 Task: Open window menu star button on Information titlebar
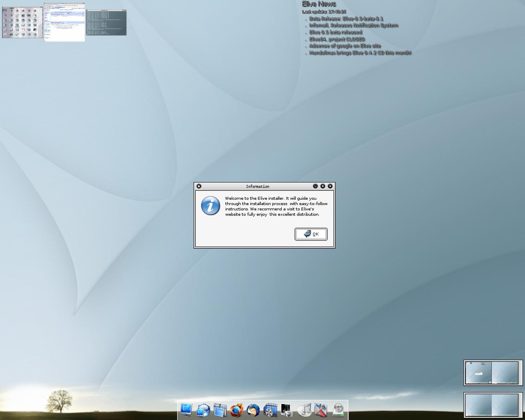point(199,186)
